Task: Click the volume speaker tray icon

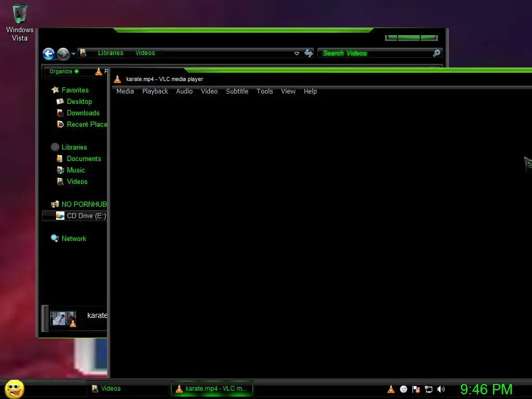Action: (x=441, y=389)
